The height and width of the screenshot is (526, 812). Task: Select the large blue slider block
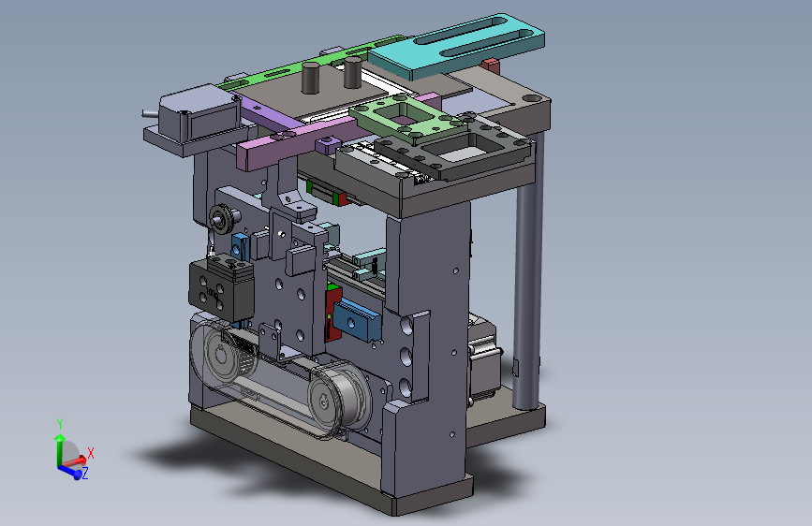click(358, 321)
